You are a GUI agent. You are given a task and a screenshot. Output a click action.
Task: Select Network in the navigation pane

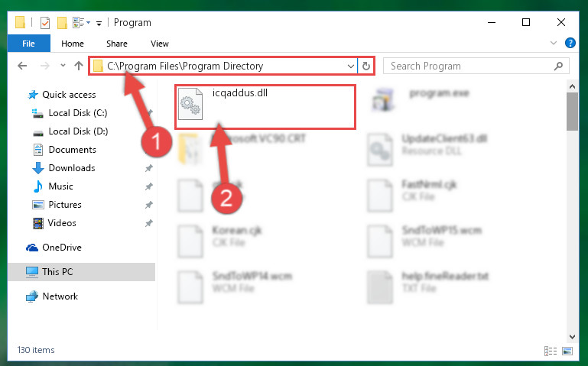tap(60, 296)
